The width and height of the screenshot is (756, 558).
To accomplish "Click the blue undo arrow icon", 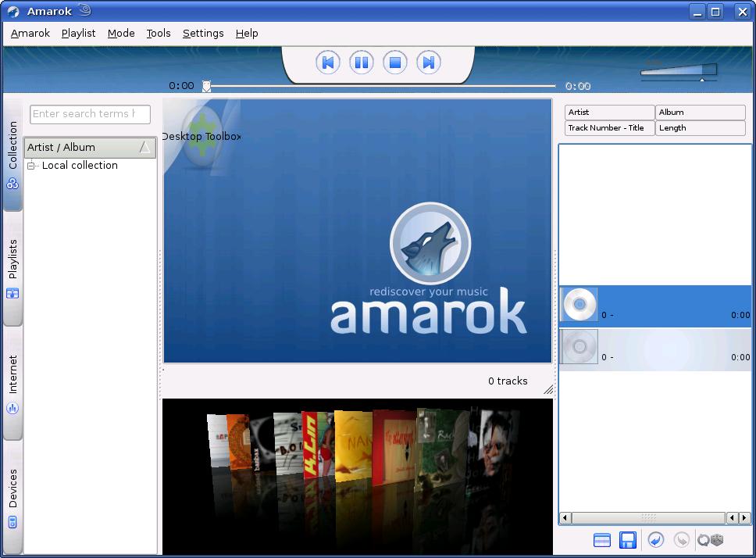I will coord(656,540).
